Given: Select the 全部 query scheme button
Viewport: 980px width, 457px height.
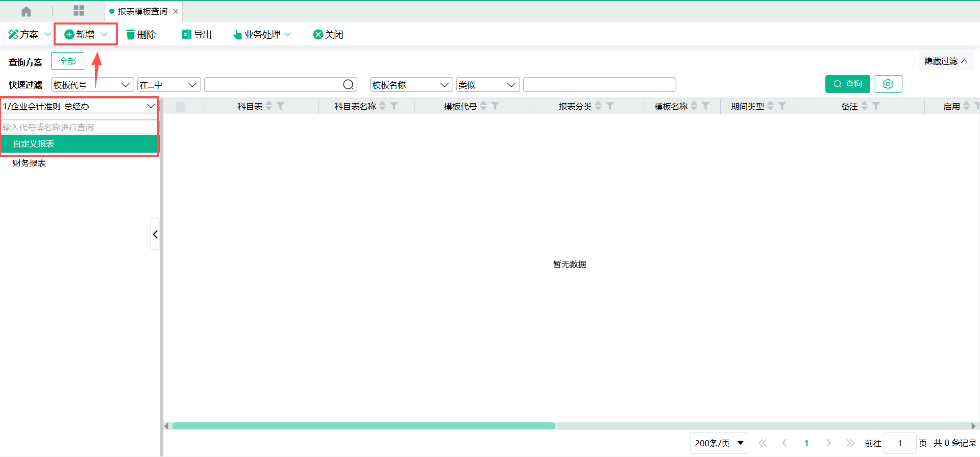Looking at the screenshot, I should point(67,61).
